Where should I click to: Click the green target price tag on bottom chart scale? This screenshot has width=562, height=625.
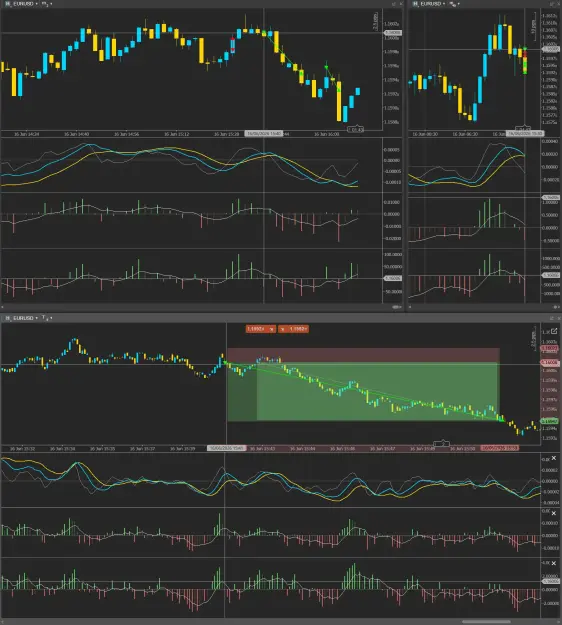pos(549,421)
